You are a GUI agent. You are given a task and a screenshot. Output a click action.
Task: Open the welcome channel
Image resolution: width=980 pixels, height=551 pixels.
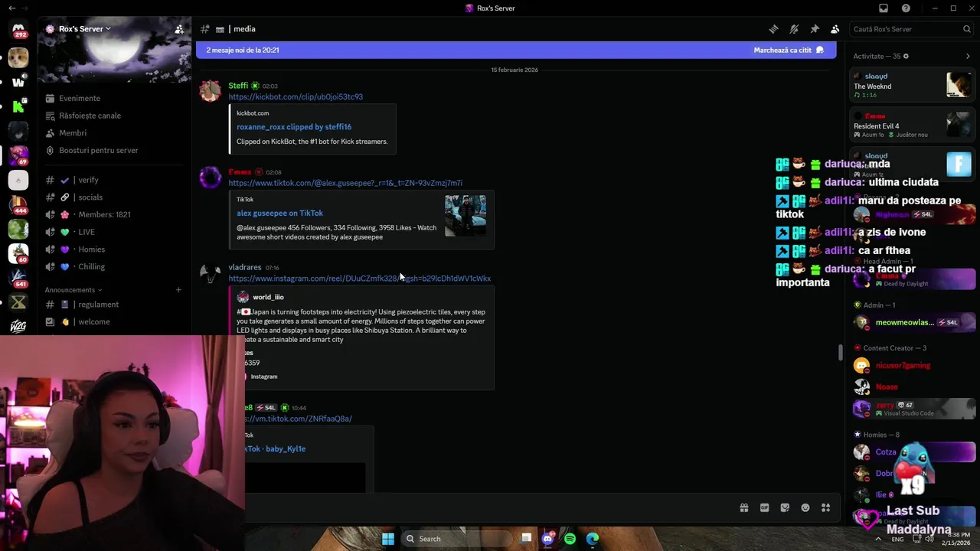pyautogui.click(x=115, y=321)
